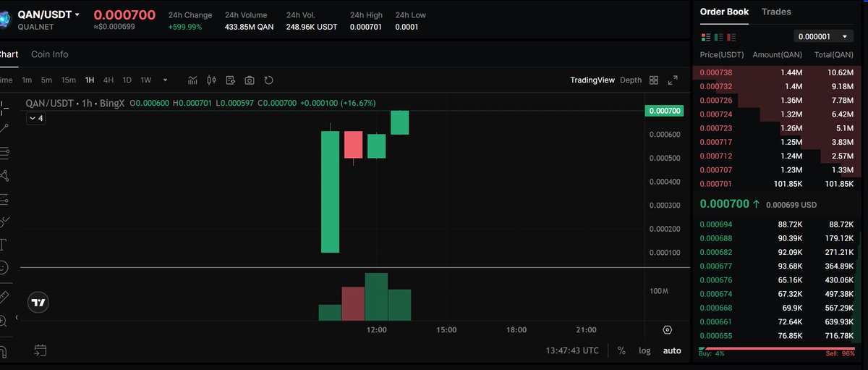Click the 24h High value 0.000701
The image size is (868, 370).
click(366, 27)
